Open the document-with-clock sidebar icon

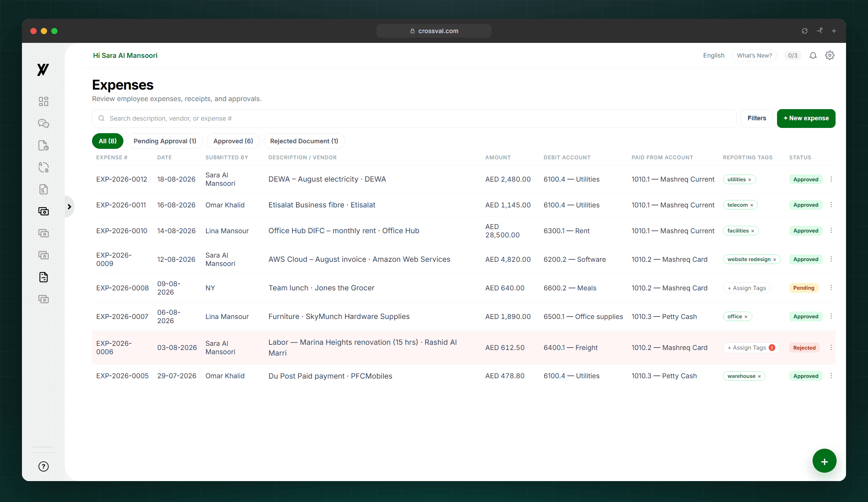pyautogui.click(x=44, y=145)
